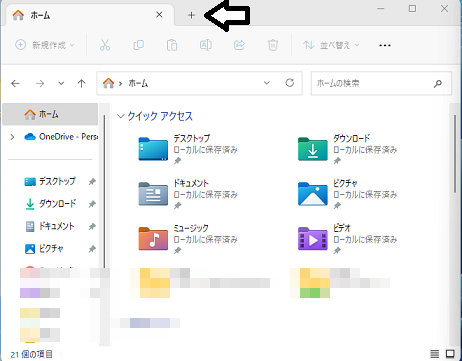Click the Copy icon in toolbar
Screen dimensions: 462x361
[x=138, y=45]
